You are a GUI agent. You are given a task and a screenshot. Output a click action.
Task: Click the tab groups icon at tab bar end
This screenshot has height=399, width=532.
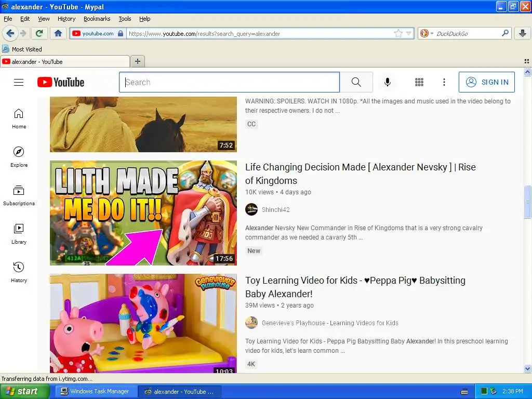[x=527, y=61]
